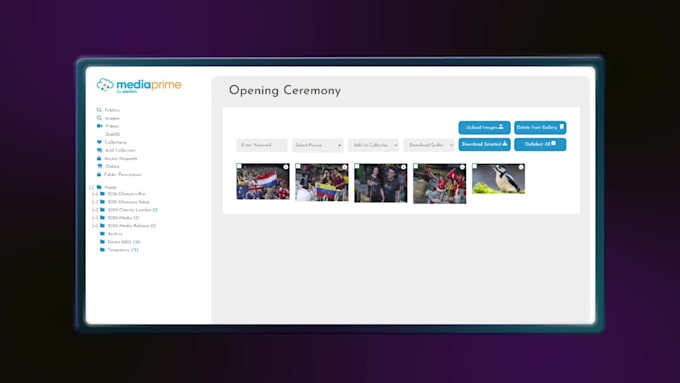
Task: Tick the checkbox on the Dutch flag photo
Action: click(x=239, y=166)
